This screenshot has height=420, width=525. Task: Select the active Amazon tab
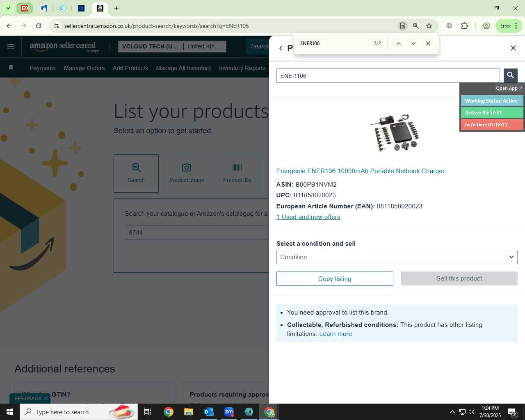100,8
